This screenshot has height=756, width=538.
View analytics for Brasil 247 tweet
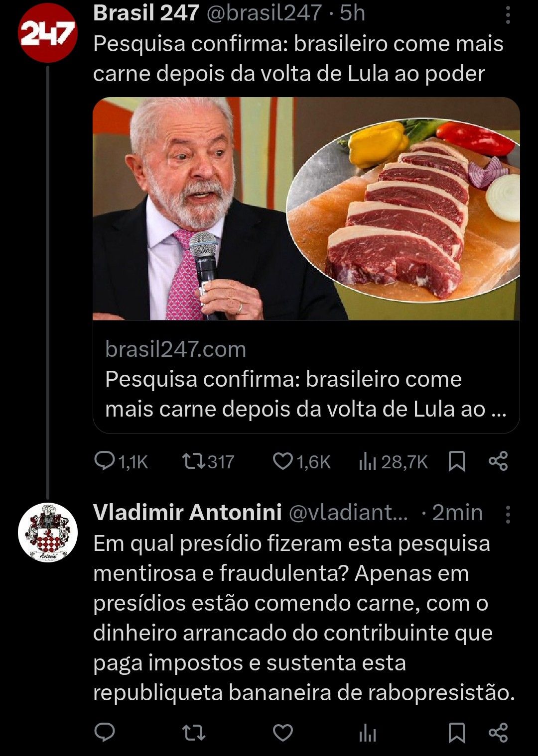[367, 462]
